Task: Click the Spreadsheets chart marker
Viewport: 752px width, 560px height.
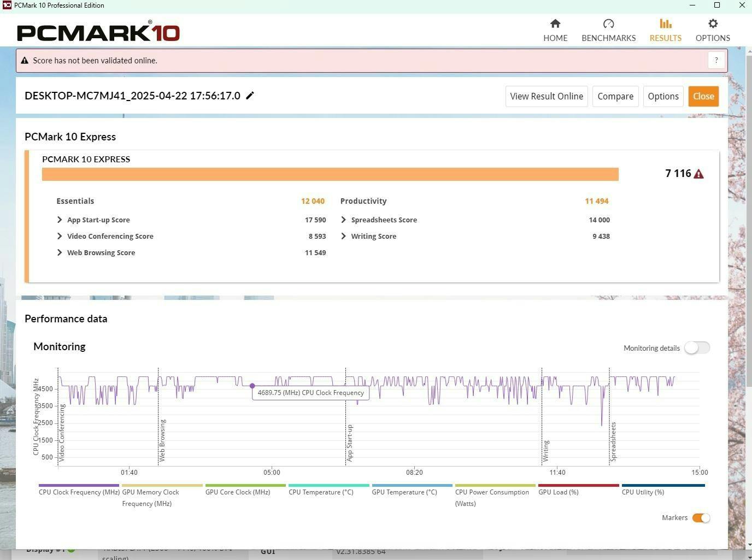Action: [613, 441]
